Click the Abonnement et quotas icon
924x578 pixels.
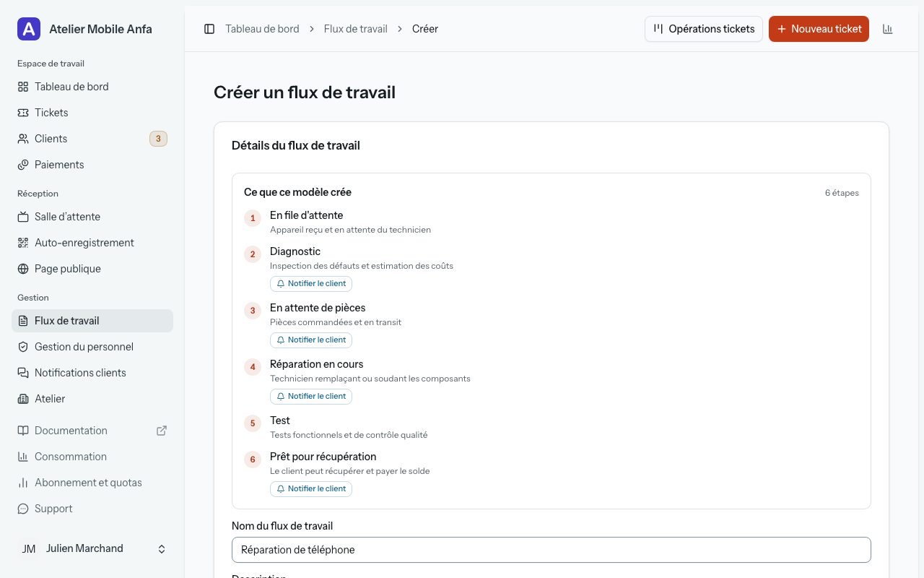click(23, 483)
